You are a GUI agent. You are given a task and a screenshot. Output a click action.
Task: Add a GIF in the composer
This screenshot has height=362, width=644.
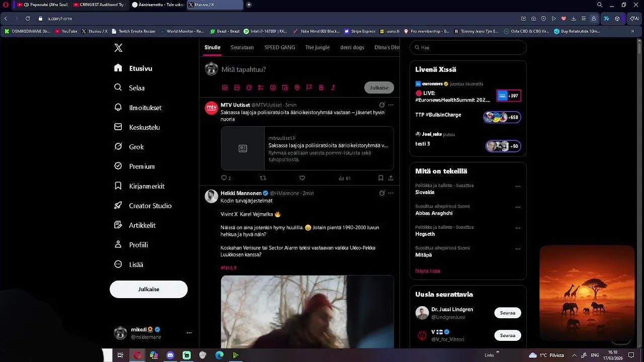pos(237,87)
